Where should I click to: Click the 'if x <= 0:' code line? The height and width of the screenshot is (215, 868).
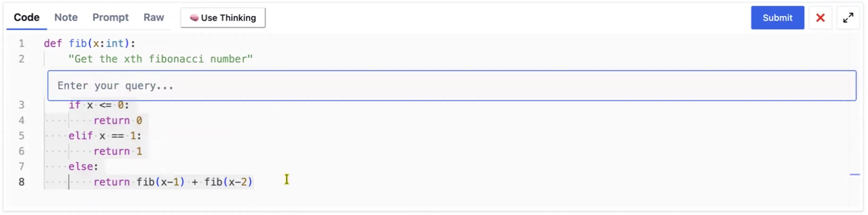(99, 105)
